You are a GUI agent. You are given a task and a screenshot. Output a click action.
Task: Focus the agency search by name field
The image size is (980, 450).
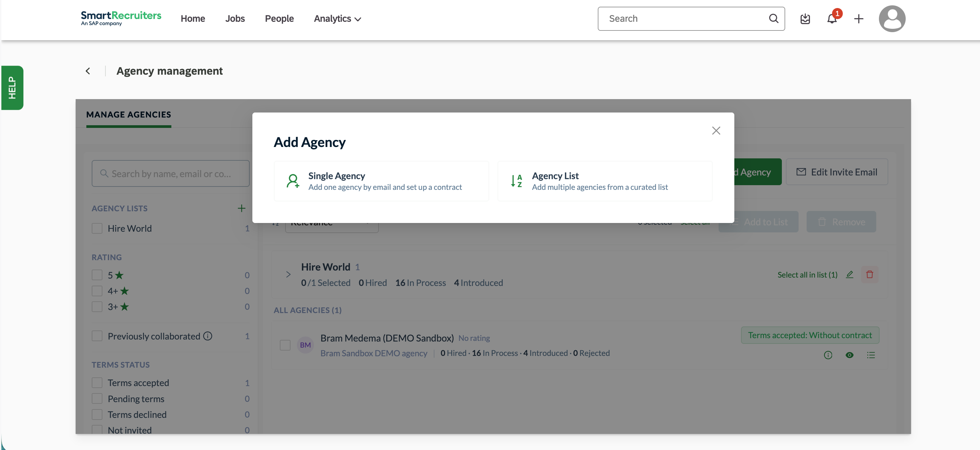170,173
